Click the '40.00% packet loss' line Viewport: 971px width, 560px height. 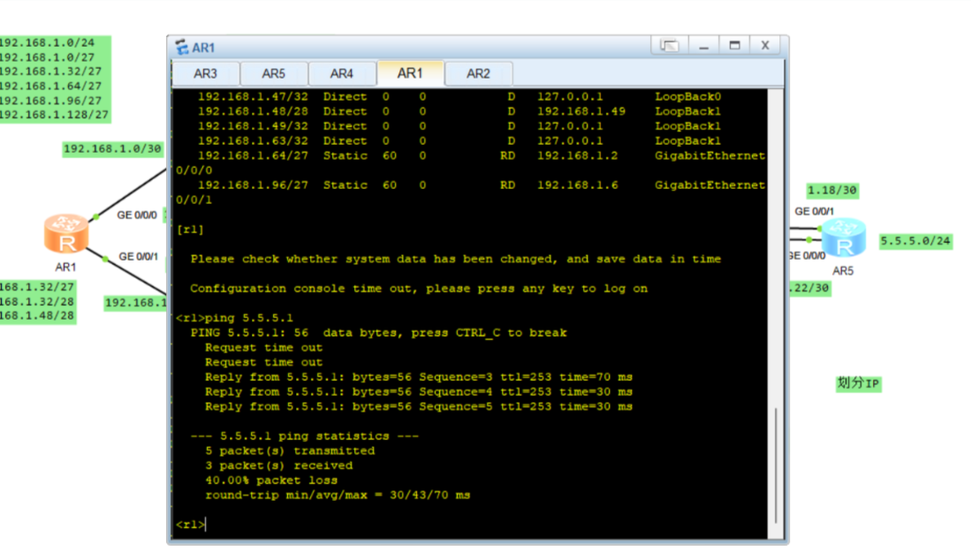point(272,481)
